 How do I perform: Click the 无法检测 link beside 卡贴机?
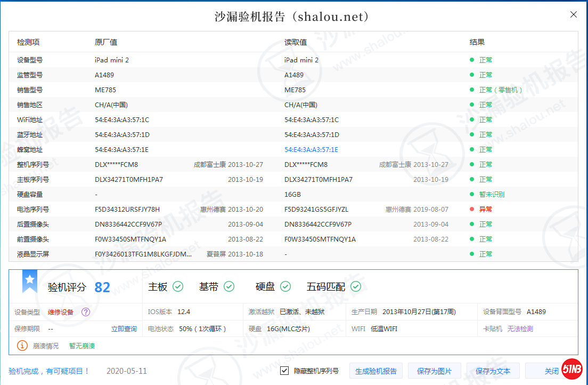point(520,329)
